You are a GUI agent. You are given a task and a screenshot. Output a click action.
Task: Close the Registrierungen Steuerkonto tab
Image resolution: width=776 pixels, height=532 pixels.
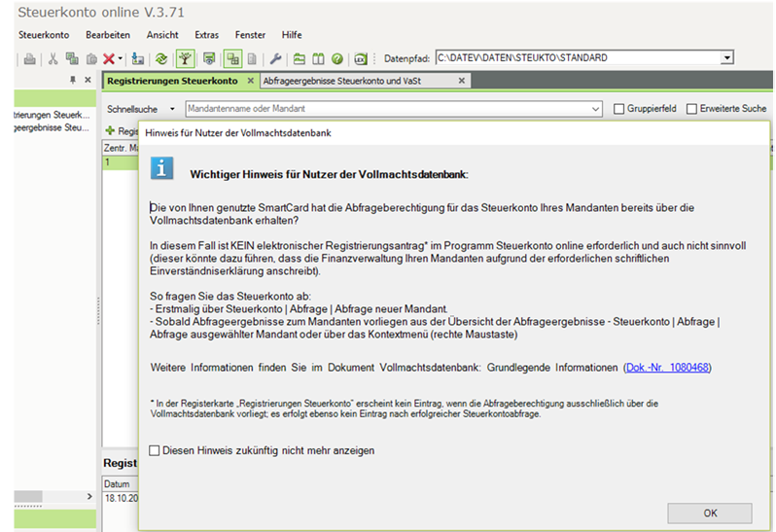(251, 80)
